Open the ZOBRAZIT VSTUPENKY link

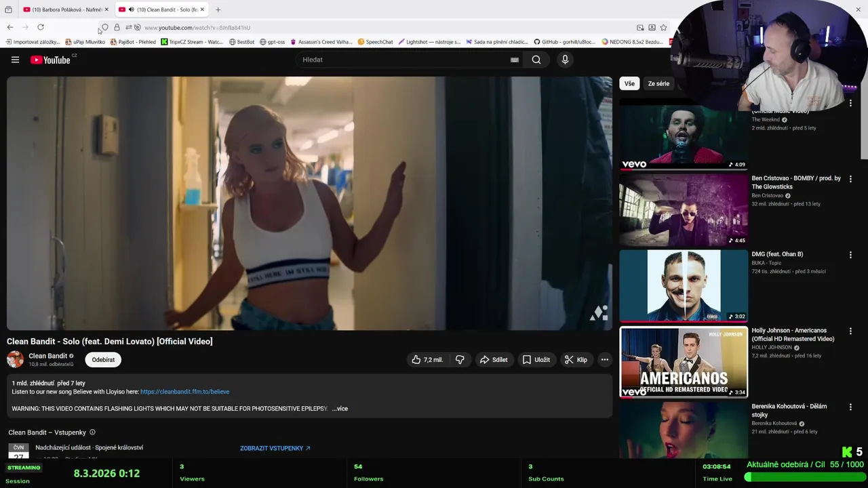click(275, 448)
